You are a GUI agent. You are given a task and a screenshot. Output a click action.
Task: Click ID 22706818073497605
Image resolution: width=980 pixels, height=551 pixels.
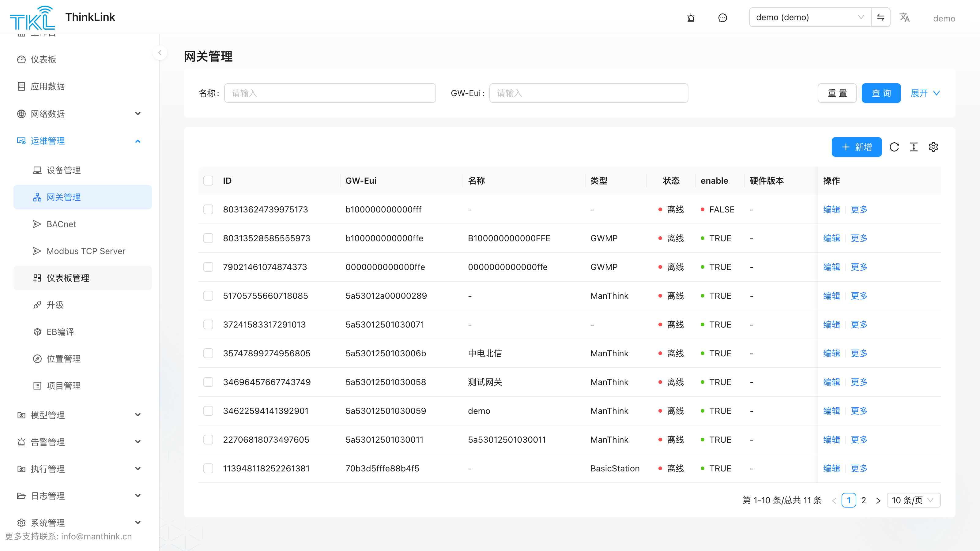(x=266, y=440)
